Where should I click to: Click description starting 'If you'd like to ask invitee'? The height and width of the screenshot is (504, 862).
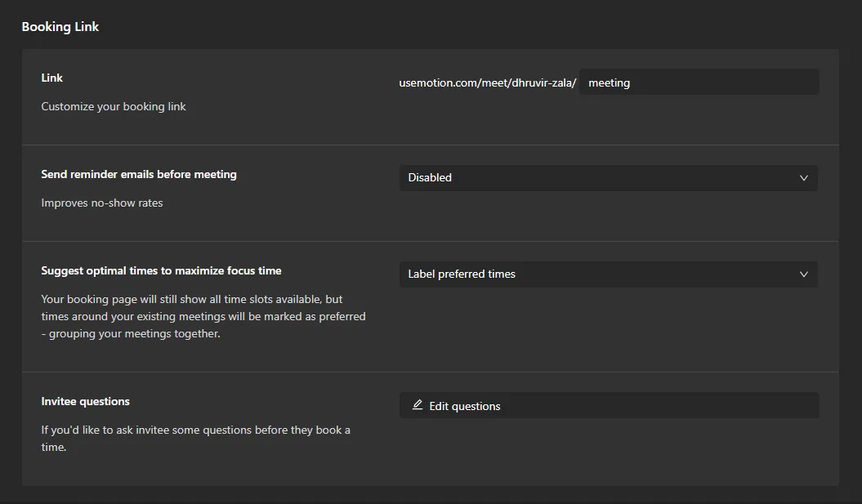point(196,438)
